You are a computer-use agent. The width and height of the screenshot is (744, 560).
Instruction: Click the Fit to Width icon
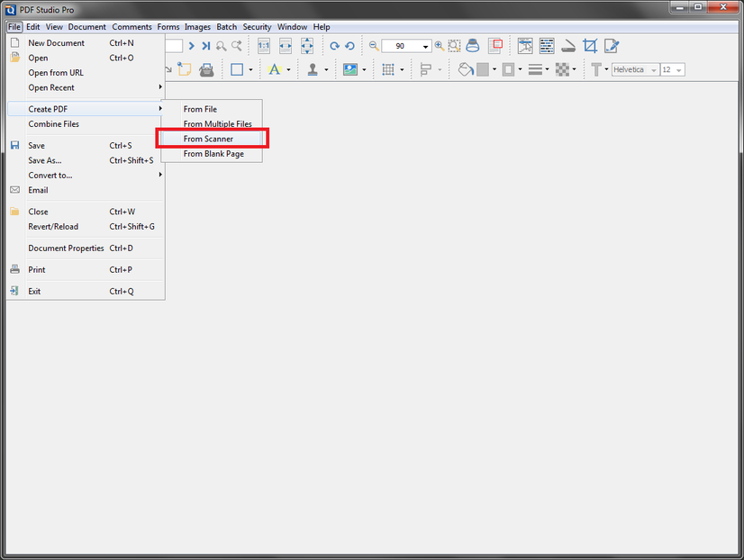click(x=286, y=46)
